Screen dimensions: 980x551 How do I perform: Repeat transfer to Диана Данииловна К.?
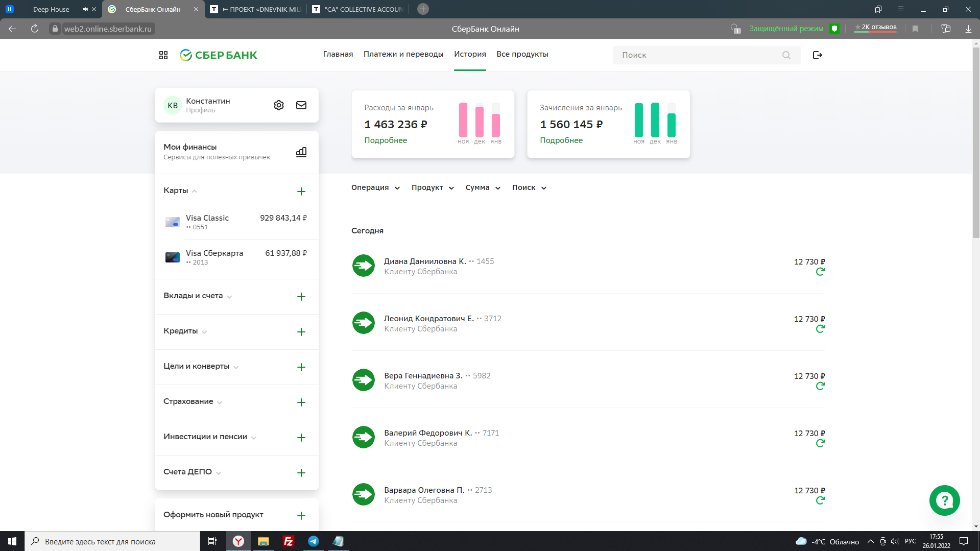click(820, 272)
